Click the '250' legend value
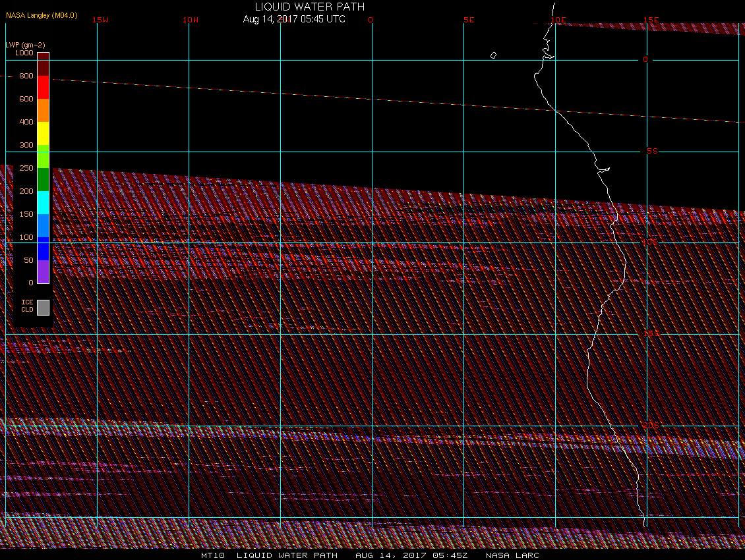The image size is (745, 560). (x=26, y=168)
